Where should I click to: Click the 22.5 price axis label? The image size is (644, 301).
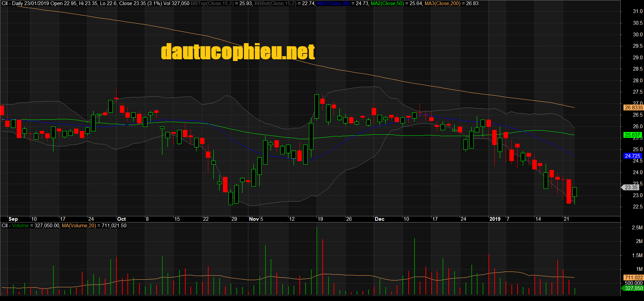coord(637,207)
